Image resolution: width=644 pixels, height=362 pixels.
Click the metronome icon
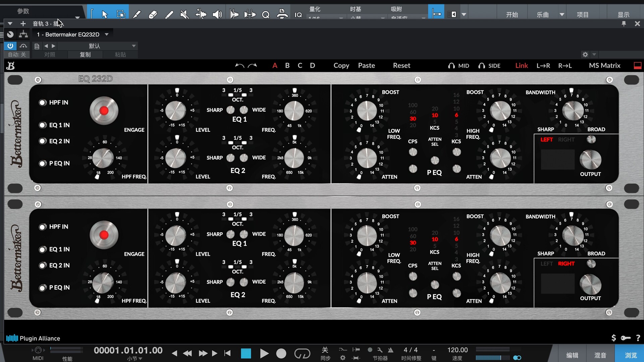391,350
